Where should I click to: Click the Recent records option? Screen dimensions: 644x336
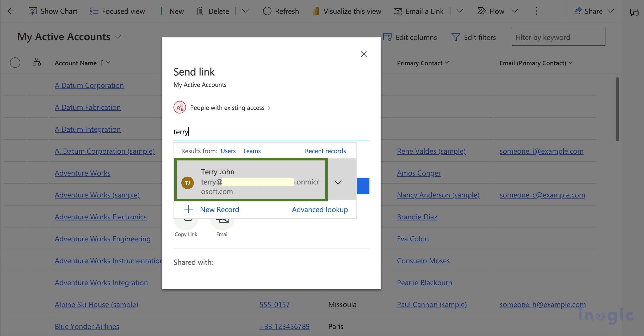click(325, 151)
